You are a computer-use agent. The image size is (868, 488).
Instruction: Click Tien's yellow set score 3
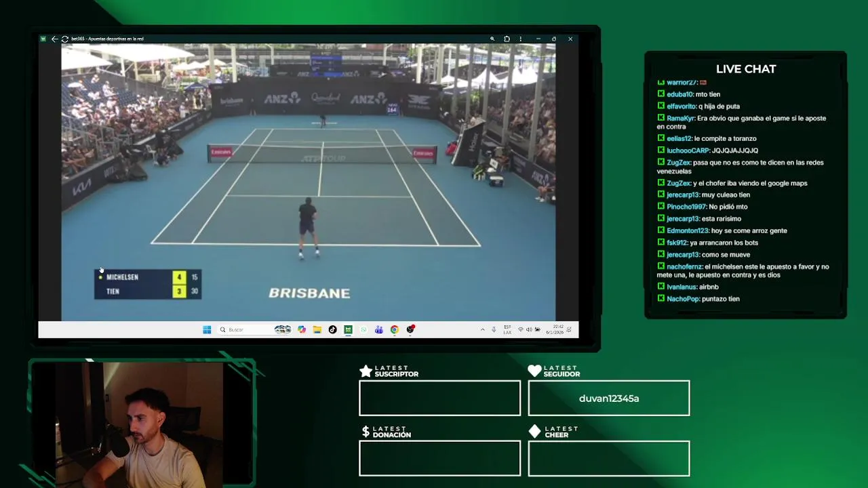179,291
